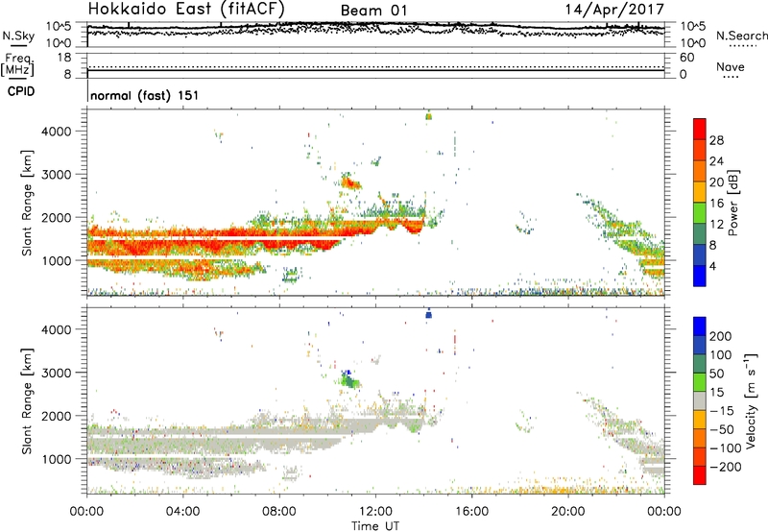Click the "20:00" time tick label
The image size is (768, 532).
point(568,512)
